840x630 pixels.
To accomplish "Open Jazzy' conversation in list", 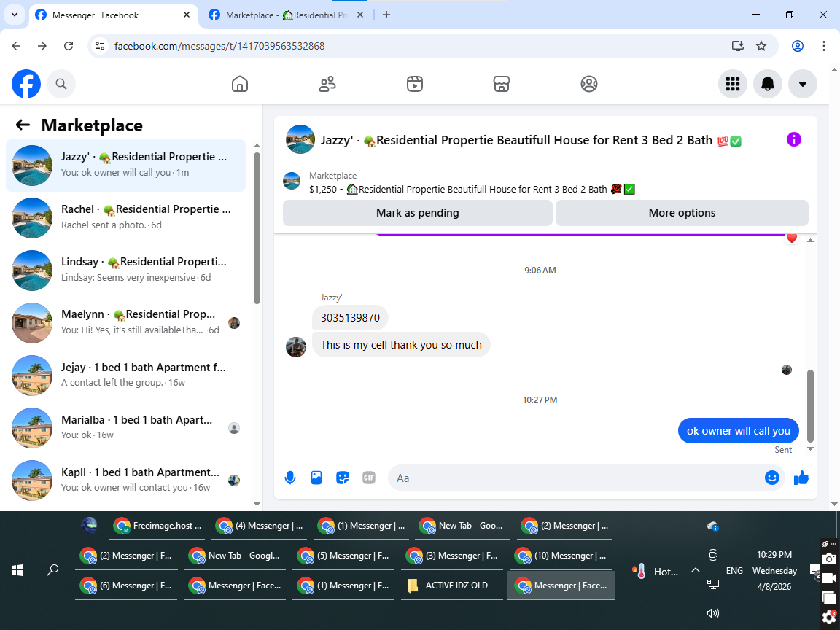I will pyautogui.click(x=125, y=165).
